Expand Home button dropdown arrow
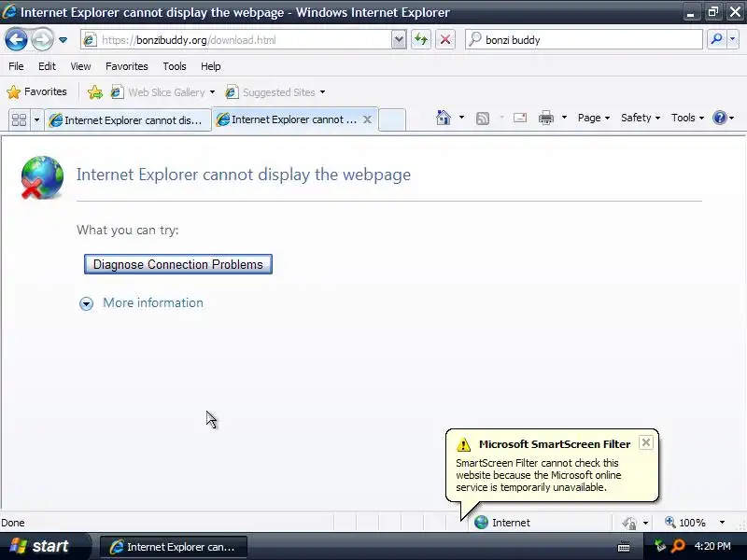Viewport: 747px width, 560px height. coord(461,118)
